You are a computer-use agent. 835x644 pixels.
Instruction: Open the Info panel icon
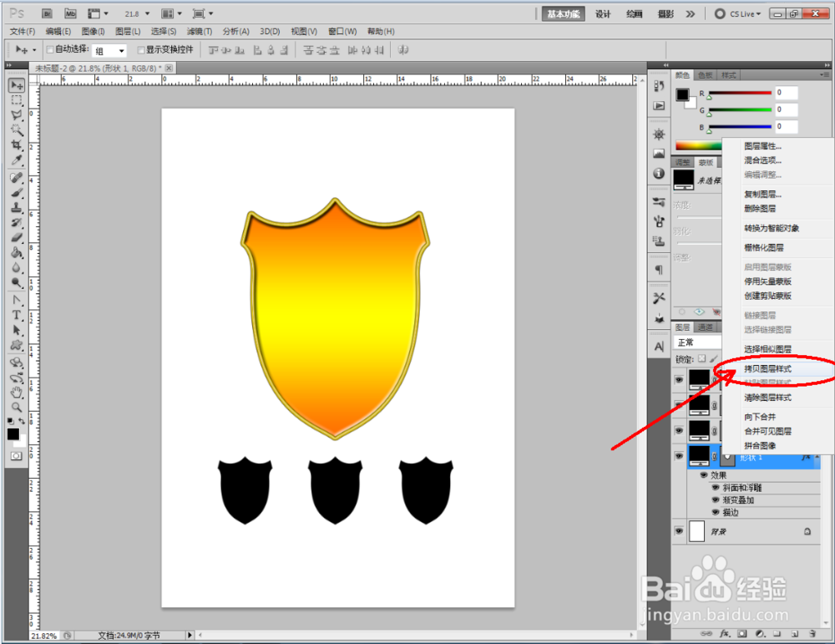coord(659,173)
